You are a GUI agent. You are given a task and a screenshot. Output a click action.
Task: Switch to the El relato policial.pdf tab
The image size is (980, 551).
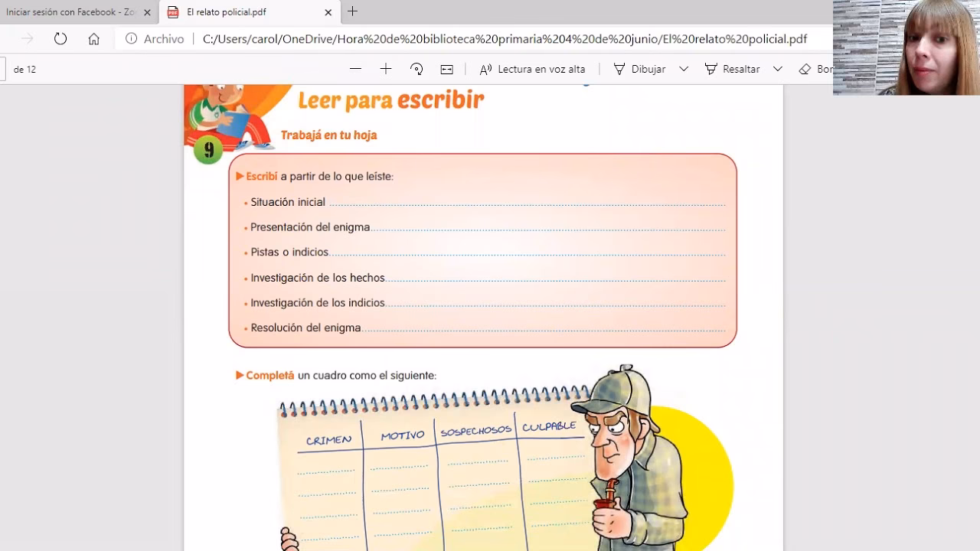point(230,12)
